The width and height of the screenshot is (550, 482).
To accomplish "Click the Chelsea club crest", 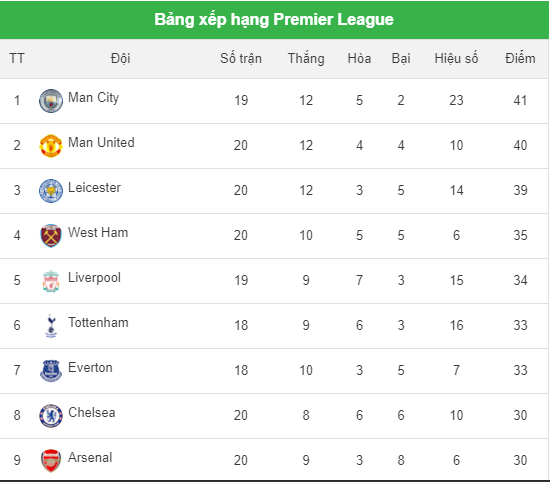I will pos(51,416).
